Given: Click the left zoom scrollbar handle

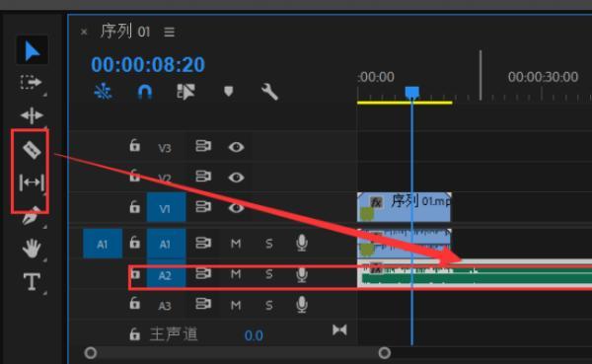Looking at the screenshot, I should pos(91,353).
